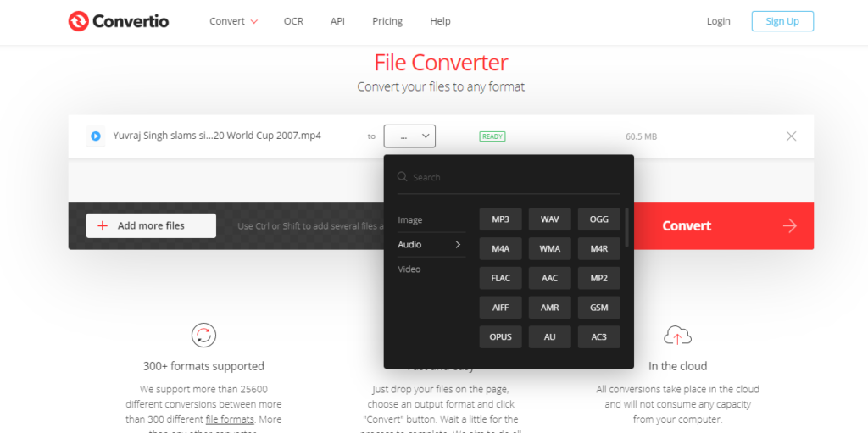Open the Help page
The image size is (868, 433).
[x=440, y=21]
